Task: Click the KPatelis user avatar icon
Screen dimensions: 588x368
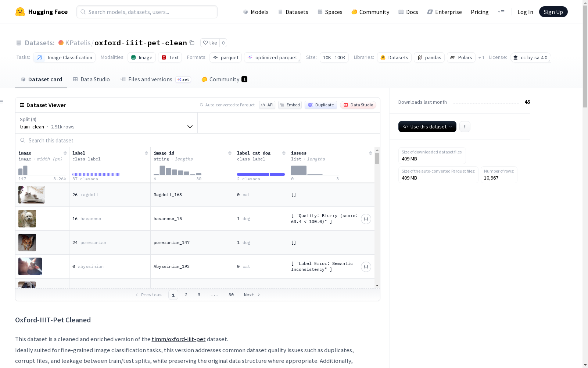Action: click(61, 43)
